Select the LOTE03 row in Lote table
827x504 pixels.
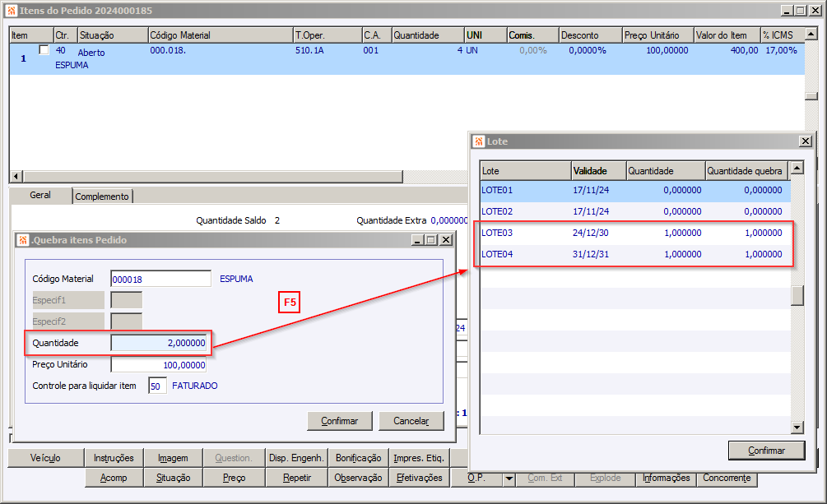[x=635, y=233]
